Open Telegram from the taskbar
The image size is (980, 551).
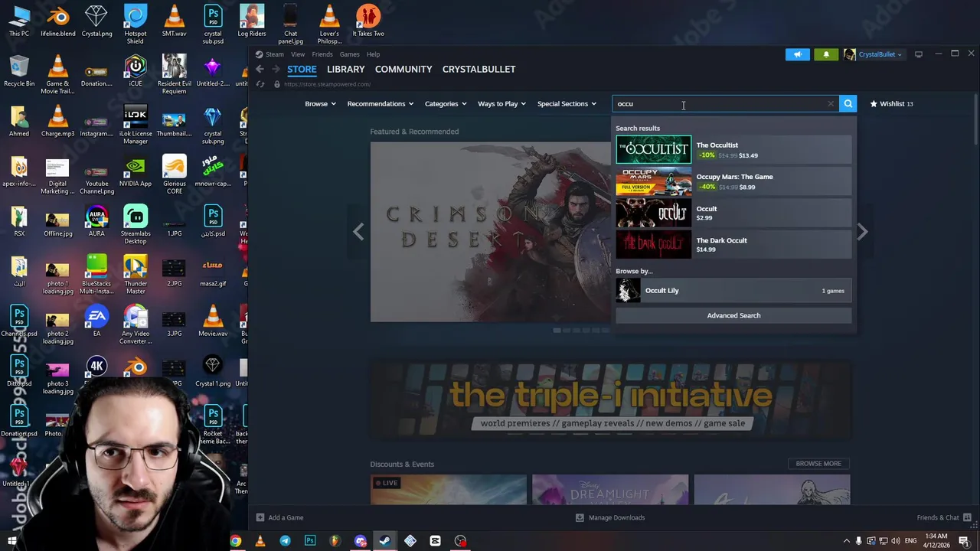tap(285, 541)
